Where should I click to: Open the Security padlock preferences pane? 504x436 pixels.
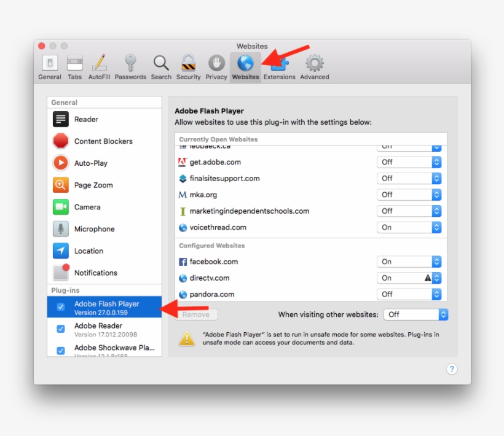pos(188,68)
